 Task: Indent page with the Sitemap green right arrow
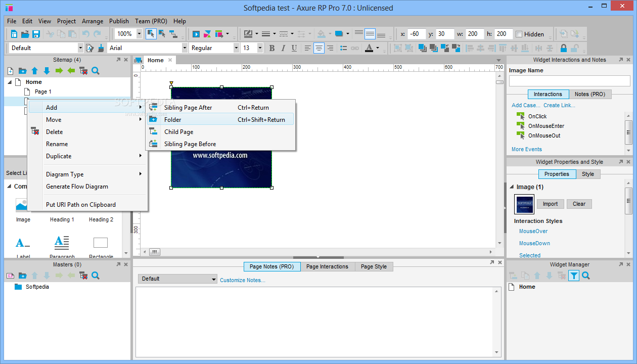pyautogui.click(x=59, y=71)
